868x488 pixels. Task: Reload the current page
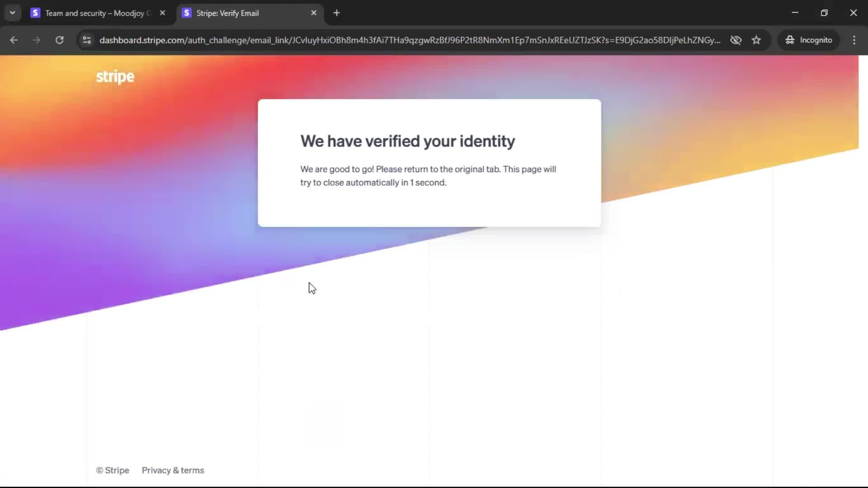pyautogui.click(x=59, y=40)
